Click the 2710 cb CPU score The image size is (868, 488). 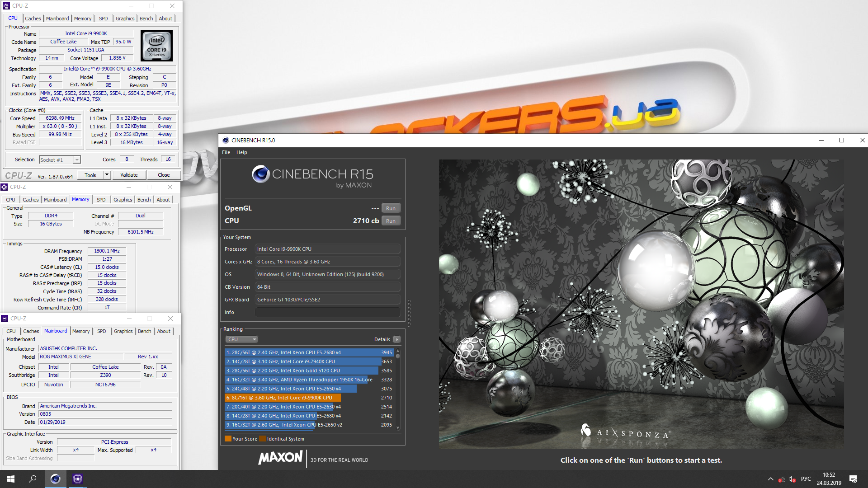pos(366,221)
